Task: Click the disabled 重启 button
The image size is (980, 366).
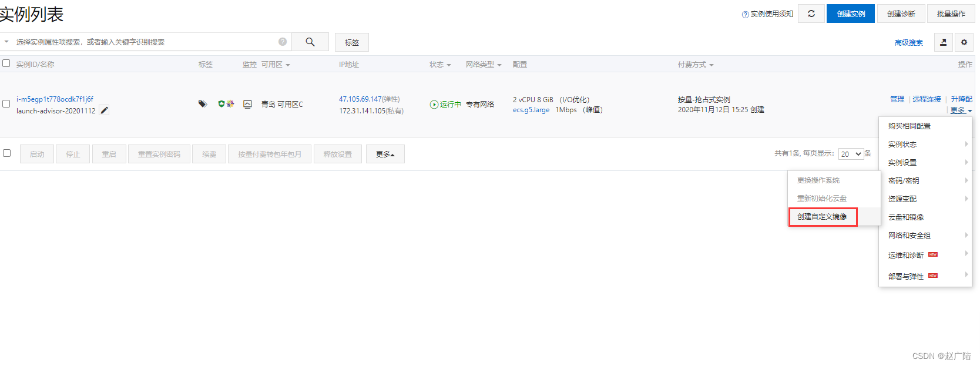Action: coord(109,154)
